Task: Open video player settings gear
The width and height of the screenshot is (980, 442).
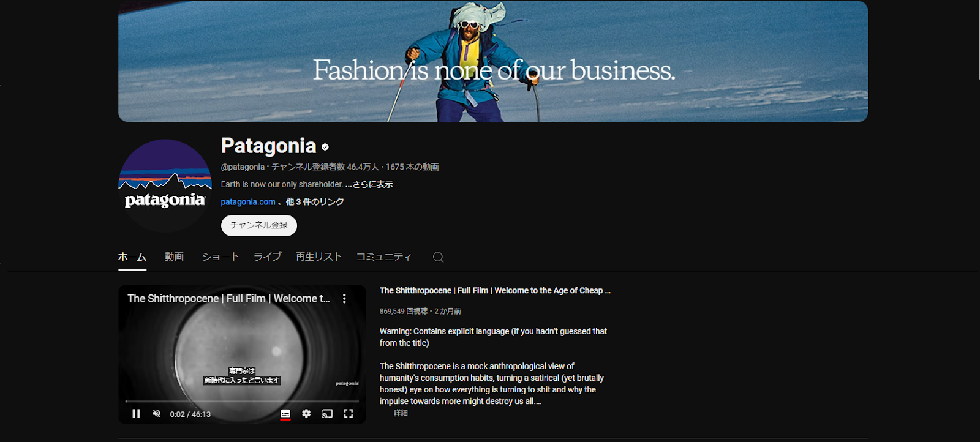Action: point(306,414)
